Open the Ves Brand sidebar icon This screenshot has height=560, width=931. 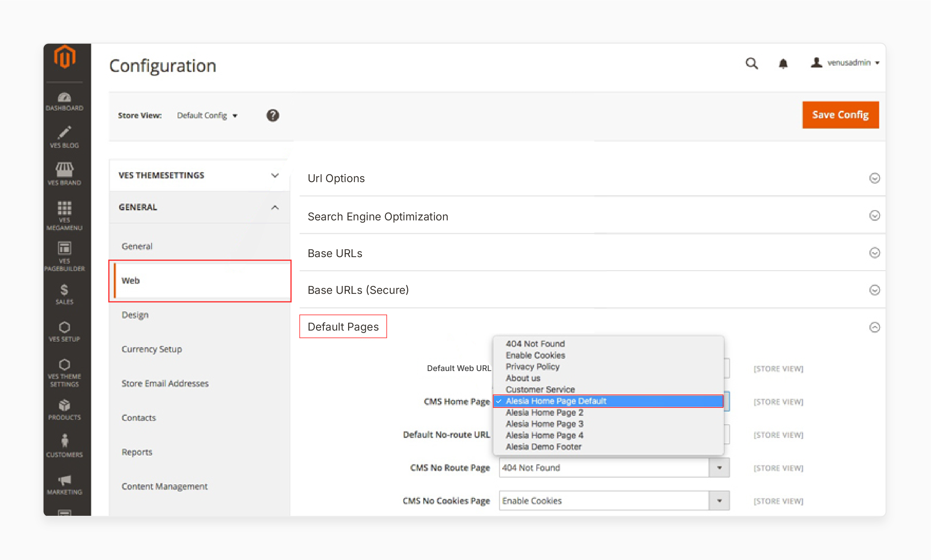click(x=64, y=174)
